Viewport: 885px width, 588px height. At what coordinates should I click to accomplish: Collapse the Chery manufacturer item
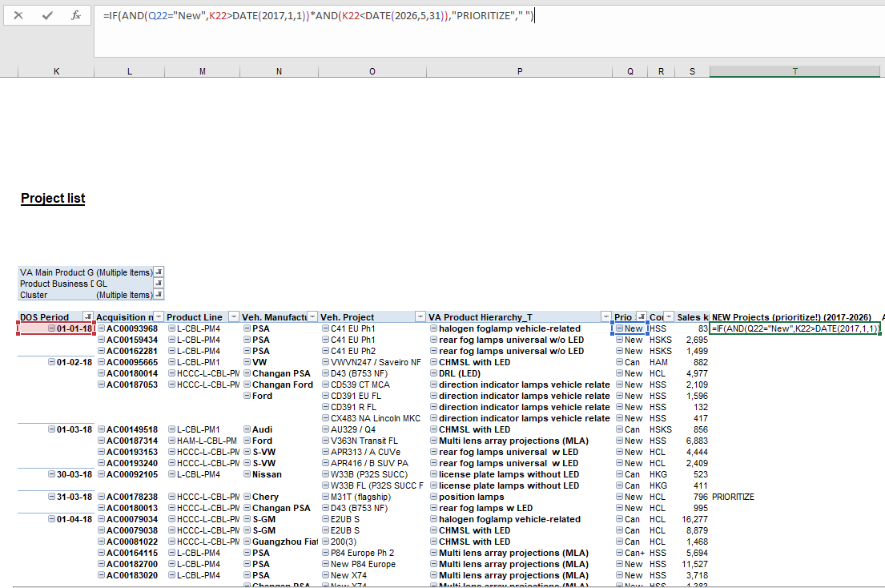(x=247, y=497)
